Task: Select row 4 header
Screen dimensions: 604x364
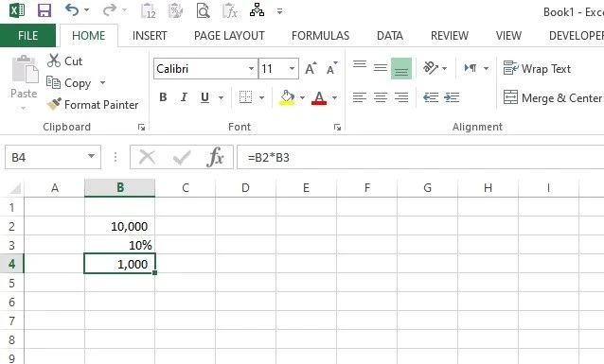Action: click(x=11, y=264)
